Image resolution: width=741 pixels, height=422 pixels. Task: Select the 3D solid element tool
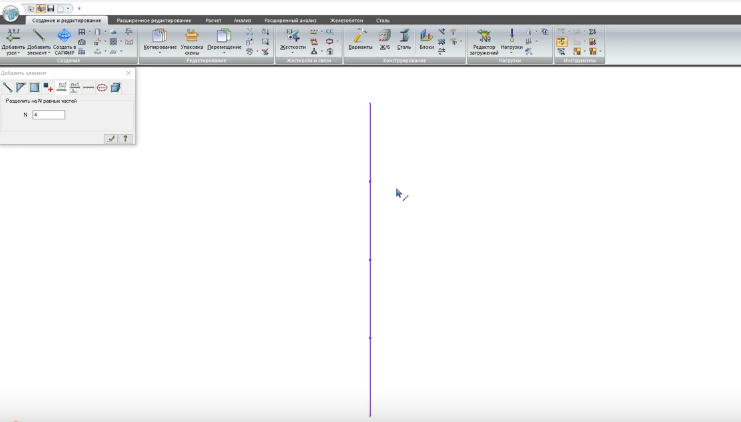pos(116,88)
